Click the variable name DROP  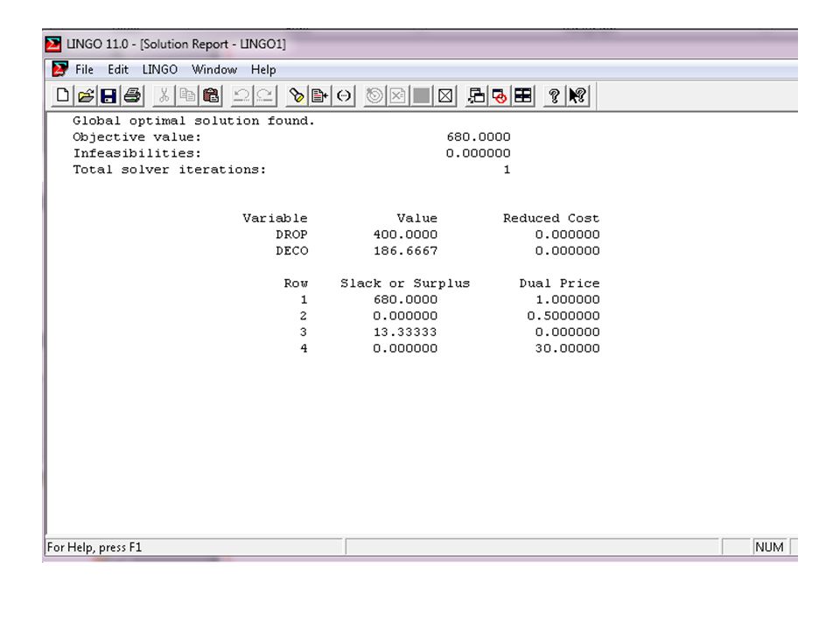click(291, 234)
